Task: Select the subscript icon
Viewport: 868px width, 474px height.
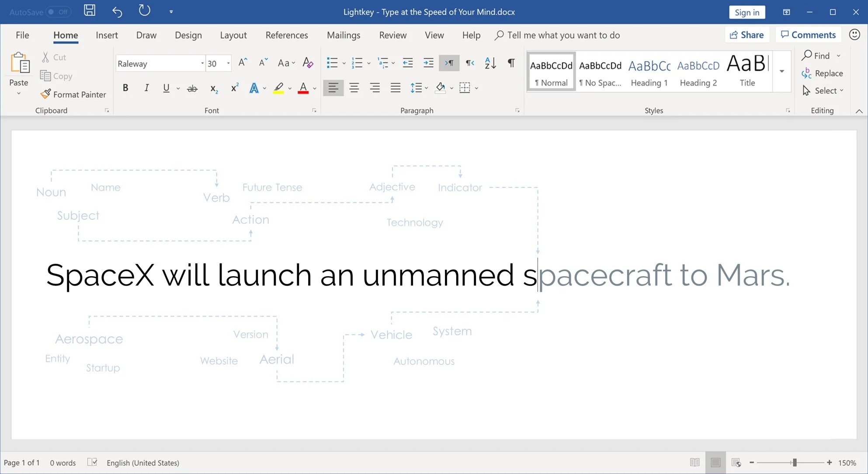Action: (x=213, y=88)
